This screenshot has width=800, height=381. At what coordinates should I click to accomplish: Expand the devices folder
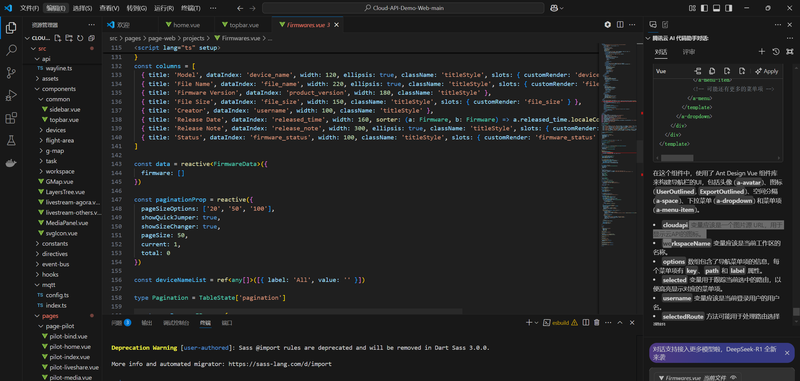coord(41,131)
